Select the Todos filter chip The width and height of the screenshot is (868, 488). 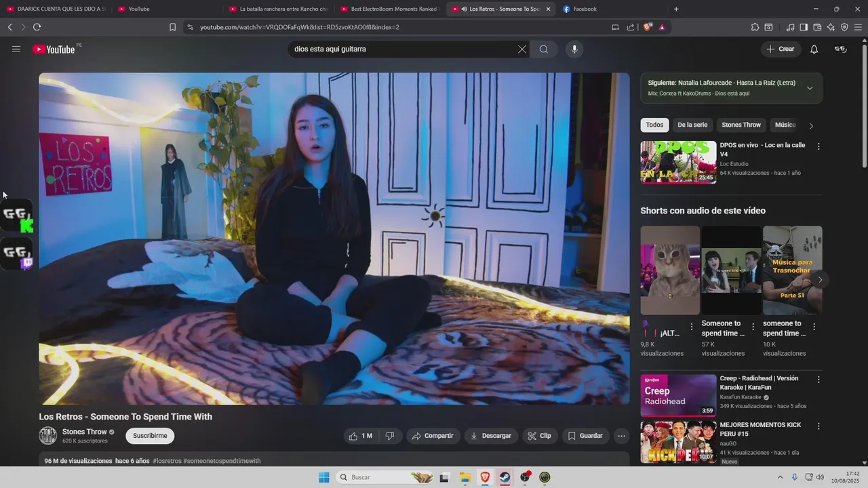click(x=654, y=125)
